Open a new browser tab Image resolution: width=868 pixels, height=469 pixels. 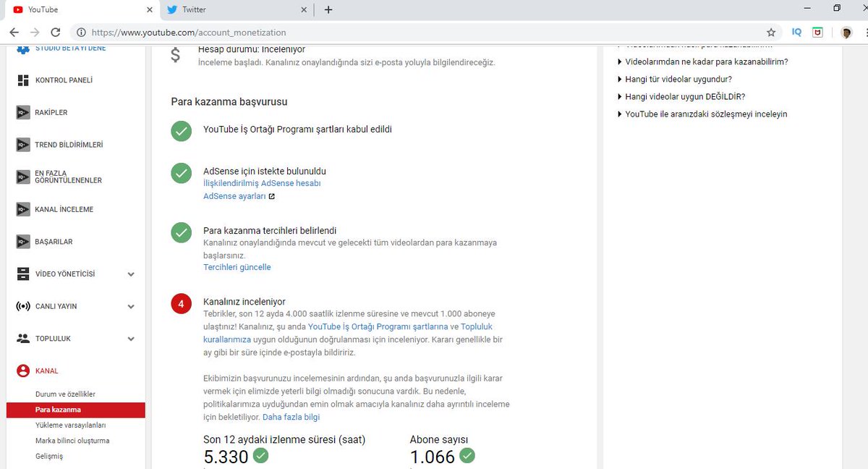tap(328, 10)
